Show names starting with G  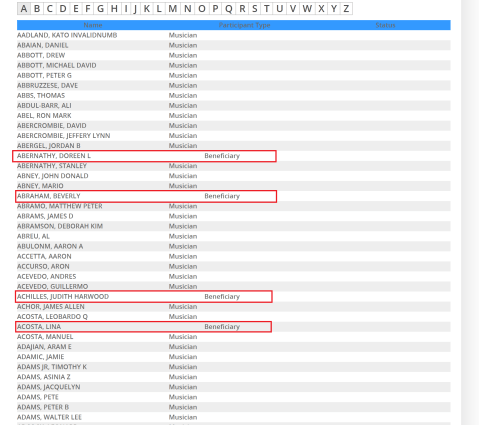(x=100, y=9)
